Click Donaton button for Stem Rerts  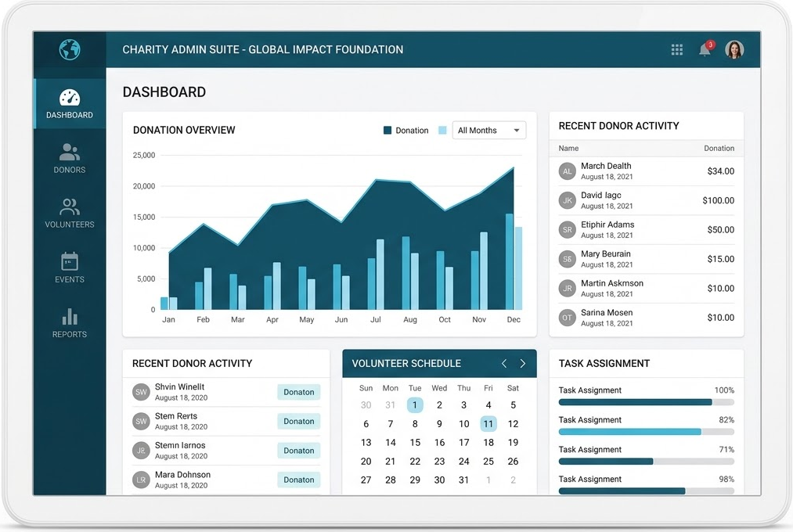pos(299,422)
